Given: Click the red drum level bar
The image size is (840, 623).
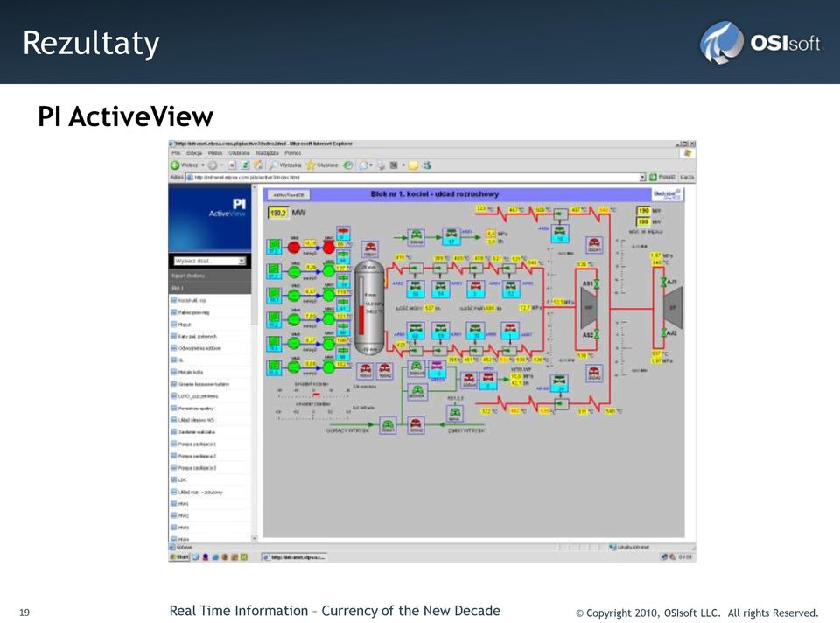Looking at the screenshot, I should 361,318.
